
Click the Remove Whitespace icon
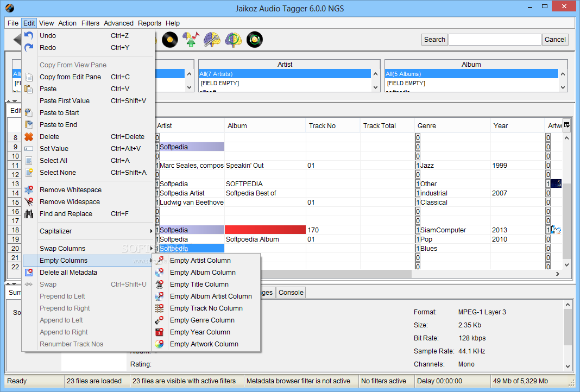pos(29,189)
